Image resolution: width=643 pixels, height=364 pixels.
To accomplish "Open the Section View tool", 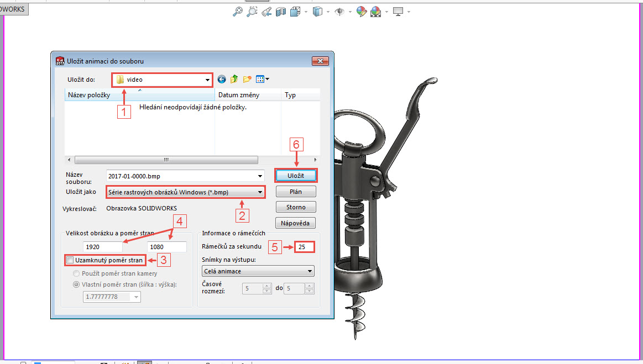I will [280, 12].
